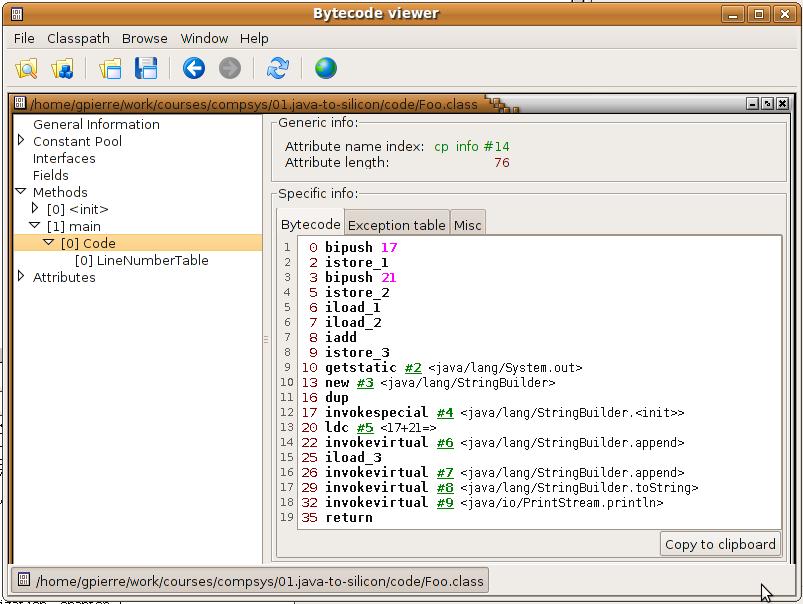This screenshot has width=803, height=604.
Task: Follow the cp info #14 link
Action: click(472, 147)
